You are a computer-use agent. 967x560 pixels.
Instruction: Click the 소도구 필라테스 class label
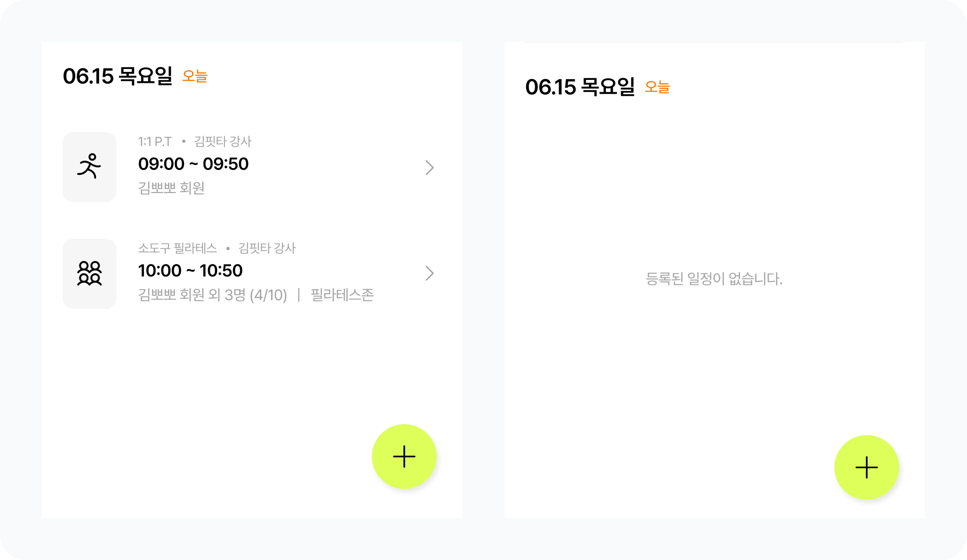177,248
